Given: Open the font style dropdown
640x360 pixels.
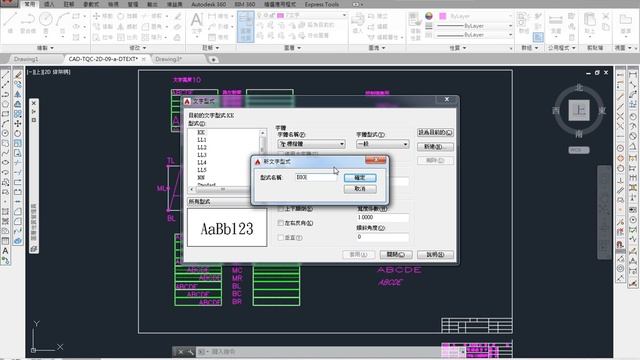Looking at the screenshot, I should 382,144.
